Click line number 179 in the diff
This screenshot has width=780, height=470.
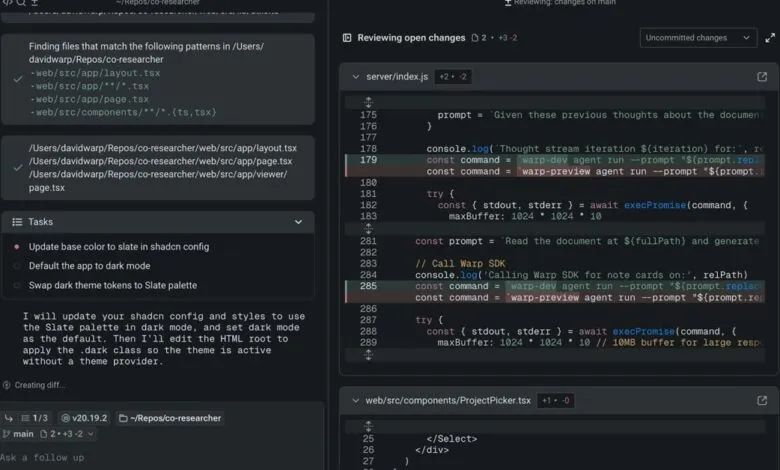pos(369,160)
